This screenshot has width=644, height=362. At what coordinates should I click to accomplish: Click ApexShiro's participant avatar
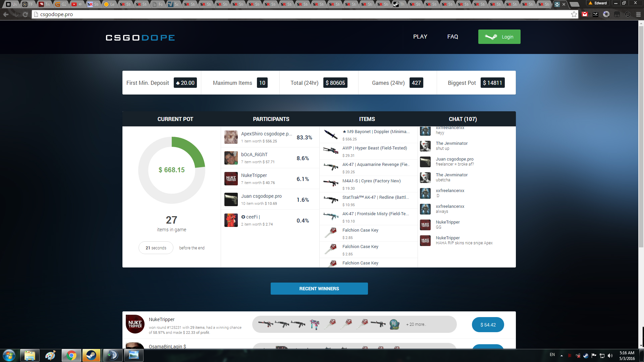pos(231,137)
